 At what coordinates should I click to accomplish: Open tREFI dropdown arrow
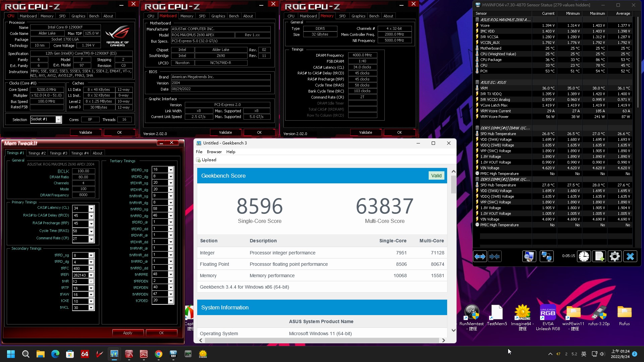point(91,275)
